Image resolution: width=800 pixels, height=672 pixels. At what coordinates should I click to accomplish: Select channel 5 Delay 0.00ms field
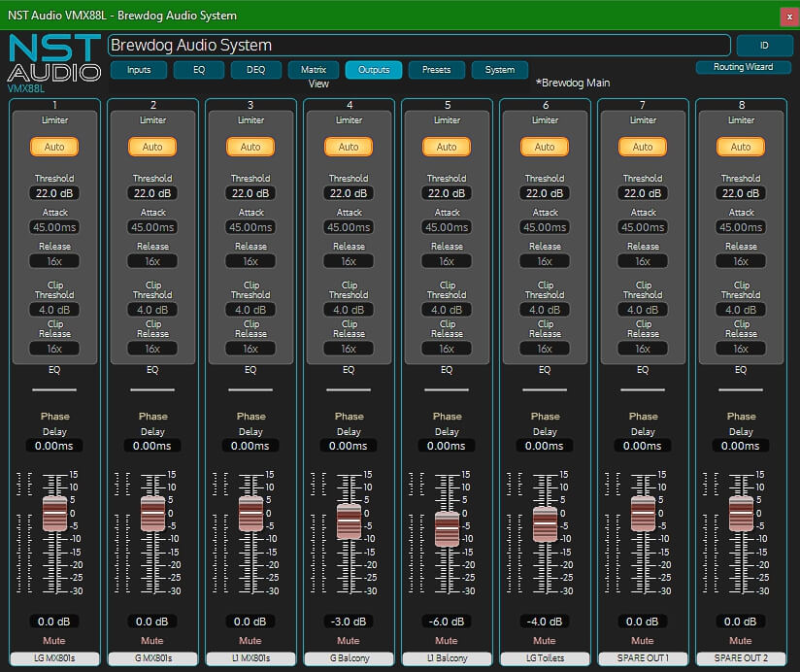point(447,446)
